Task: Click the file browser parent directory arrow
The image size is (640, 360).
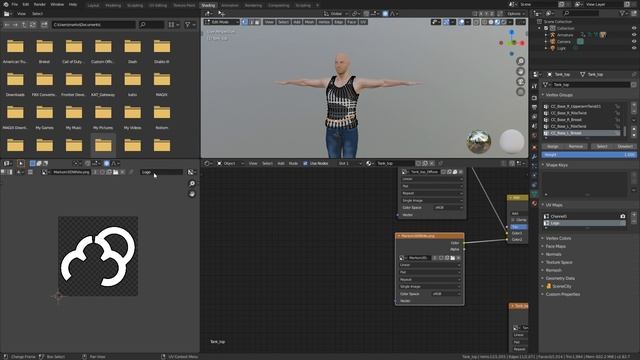Action: tap(24, 25)
